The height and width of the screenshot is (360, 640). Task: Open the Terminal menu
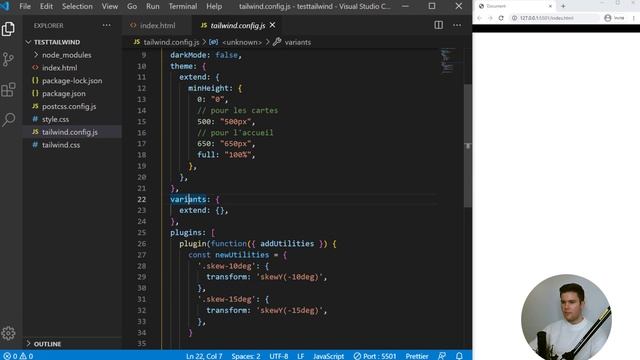(x=183, y=6)
